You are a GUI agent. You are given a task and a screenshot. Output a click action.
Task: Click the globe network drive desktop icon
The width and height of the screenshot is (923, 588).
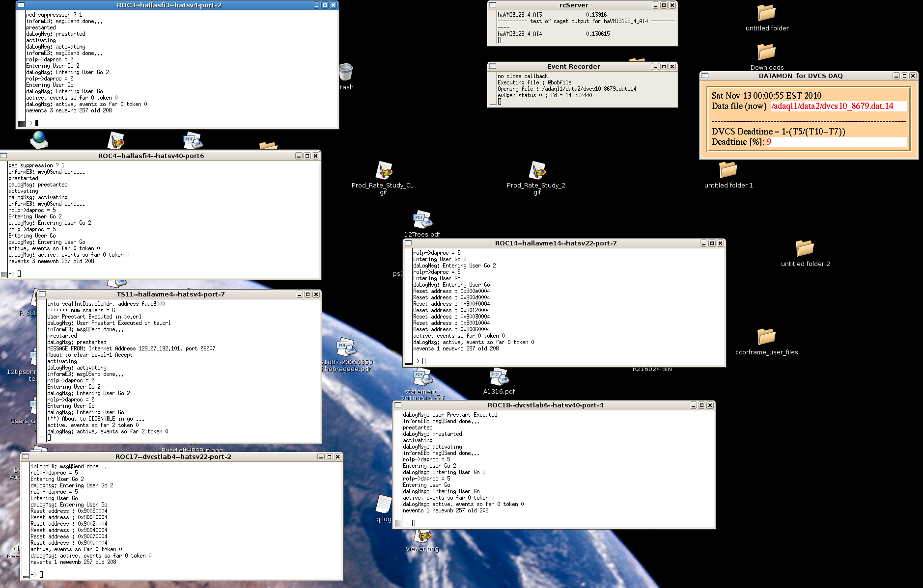(x=39, y=140)
